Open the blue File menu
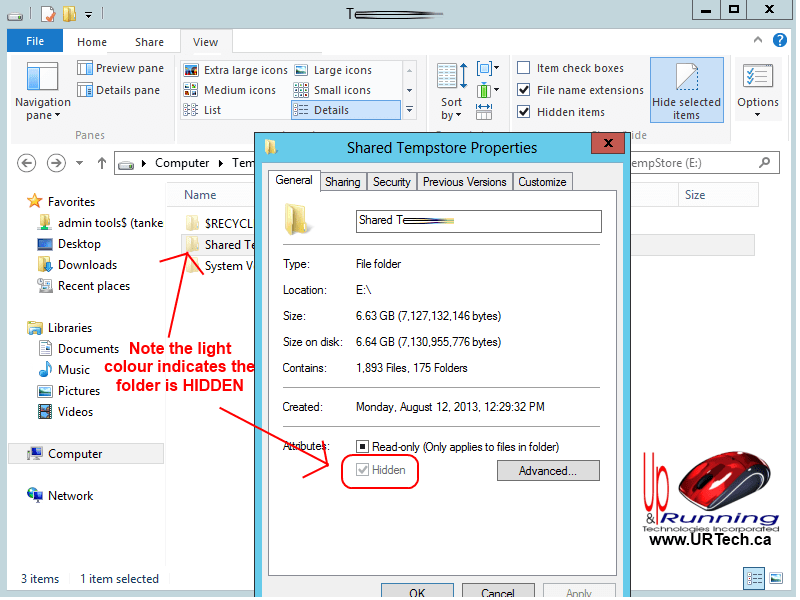The width and height of the screenshot is (800, 600). click(35, 42)
